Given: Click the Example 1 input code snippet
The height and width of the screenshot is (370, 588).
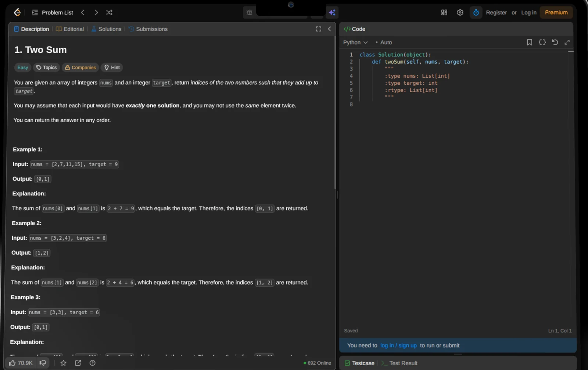Looking at the screenshot, I should click(74, 164).
